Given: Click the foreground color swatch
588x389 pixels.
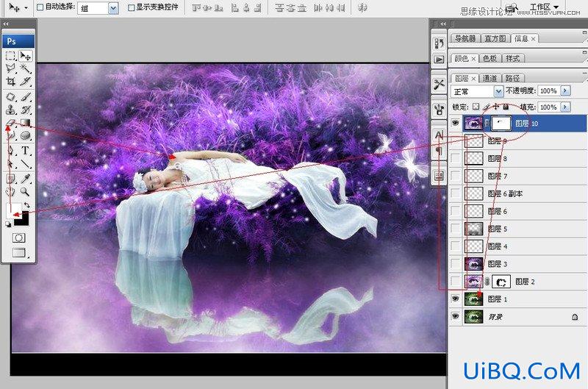Looking at the screenshot, I should 12,210.
